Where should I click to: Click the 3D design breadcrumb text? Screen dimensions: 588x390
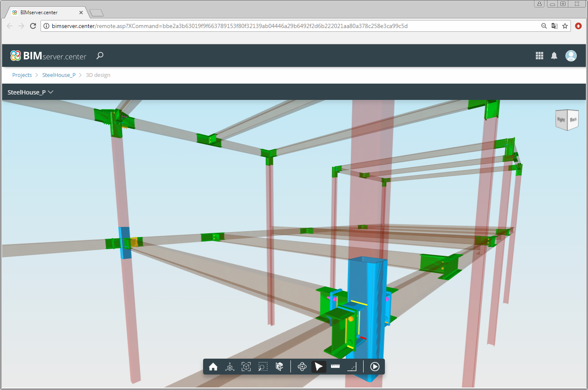(x=98, y=75)
